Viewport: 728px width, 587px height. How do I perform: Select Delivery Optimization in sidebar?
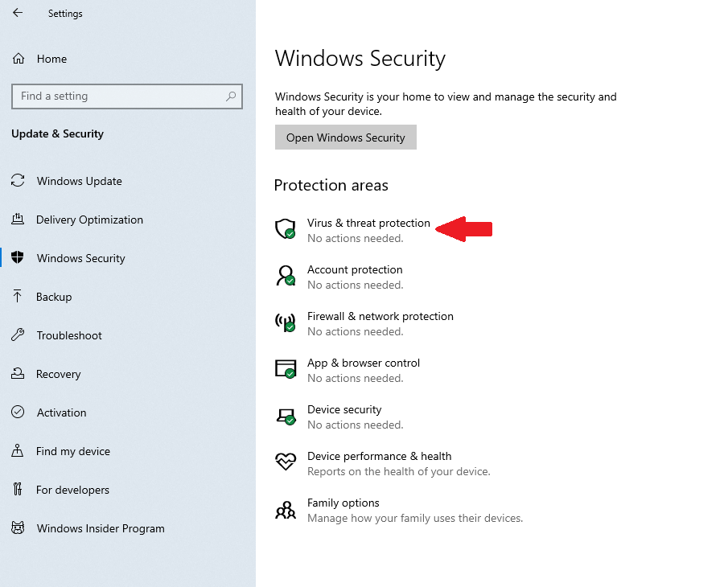click(x=89, y=220)
